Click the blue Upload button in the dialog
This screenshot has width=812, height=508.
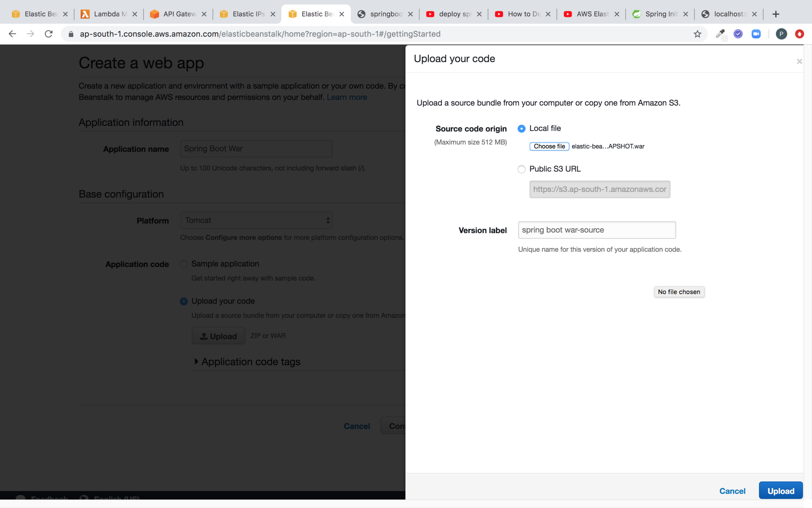(x=780, y=491)
